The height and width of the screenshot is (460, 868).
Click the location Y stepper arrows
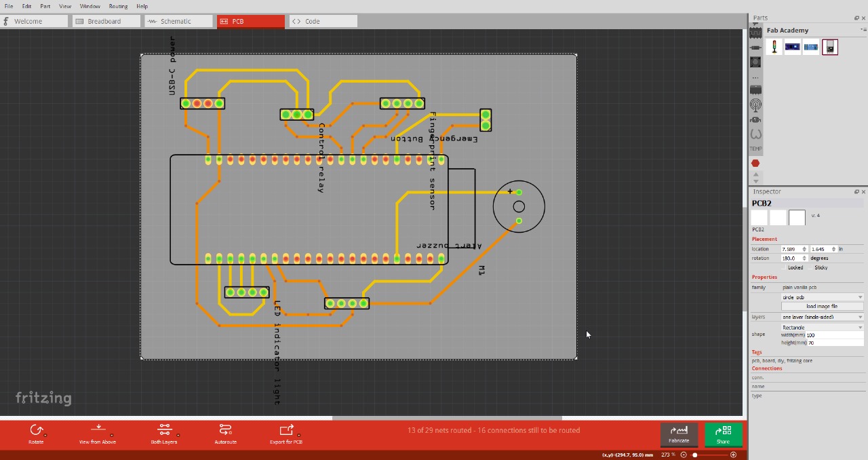[x=834, y=249]
